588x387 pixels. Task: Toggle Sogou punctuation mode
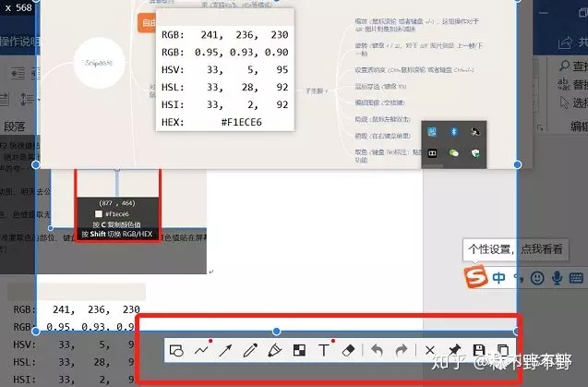tap(518, 278)
